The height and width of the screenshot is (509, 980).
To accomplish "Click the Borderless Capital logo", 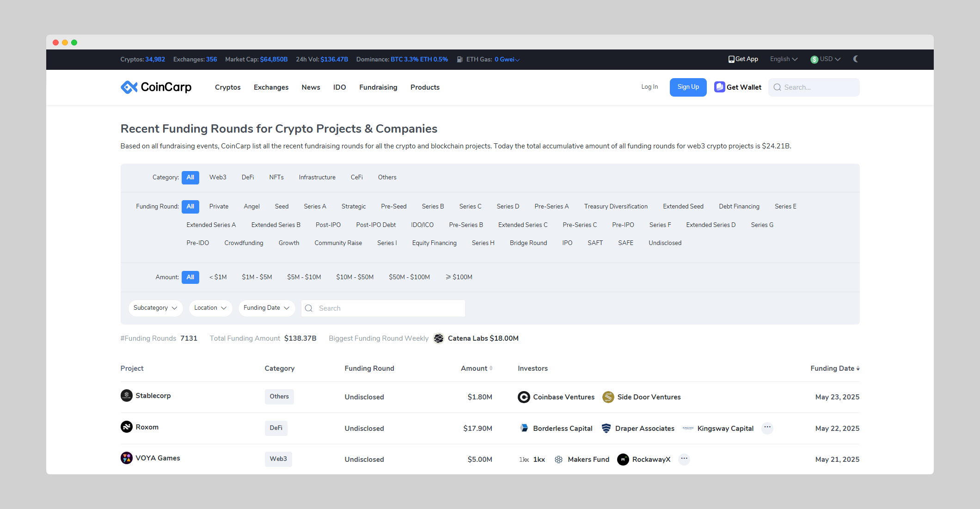I will click(524, 429).
